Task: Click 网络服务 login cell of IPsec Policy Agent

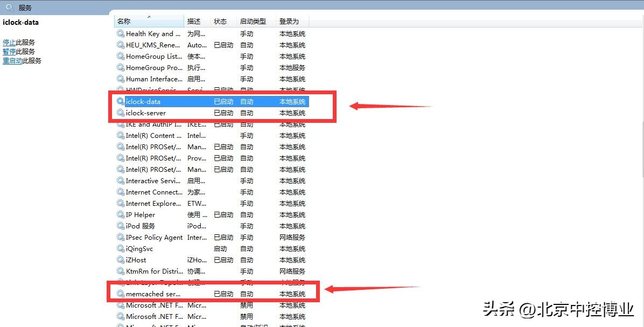Action: 292,238
